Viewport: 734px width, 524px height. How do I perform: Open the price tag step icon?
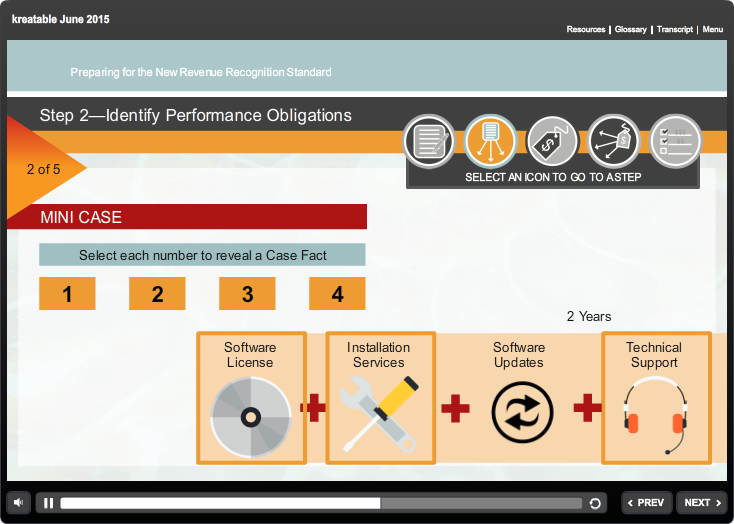point(552,142)
